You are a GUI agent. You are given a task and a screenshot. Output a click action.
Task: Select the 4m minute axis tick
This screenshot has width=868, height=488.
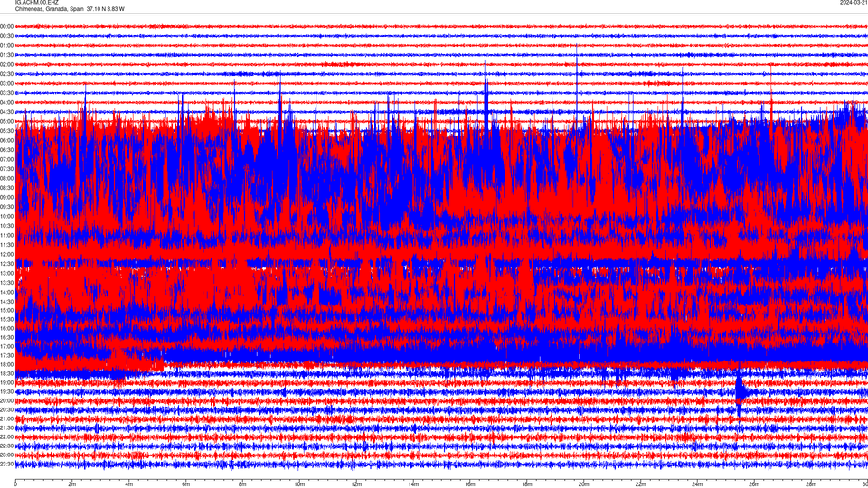pos(129,484)
